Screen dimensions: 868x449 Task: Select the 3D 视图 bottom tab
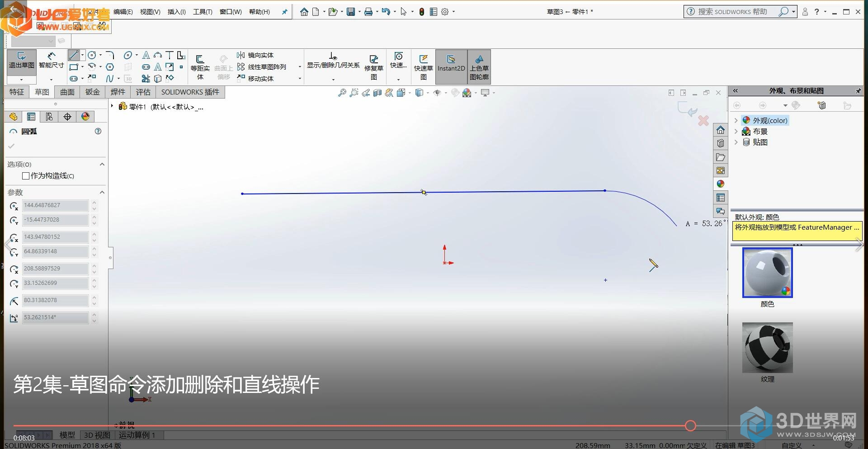[97, 435]
